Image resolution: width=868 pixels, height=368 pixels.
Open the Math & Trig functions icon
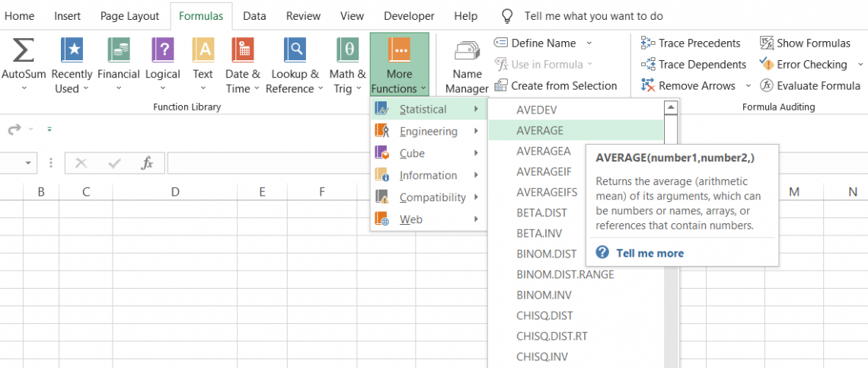click(347, 51)
